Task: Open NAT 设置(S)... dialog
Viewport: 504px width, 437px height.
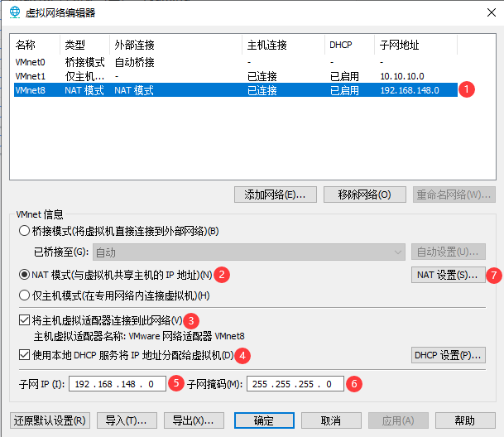Action: tap(448, 275)
